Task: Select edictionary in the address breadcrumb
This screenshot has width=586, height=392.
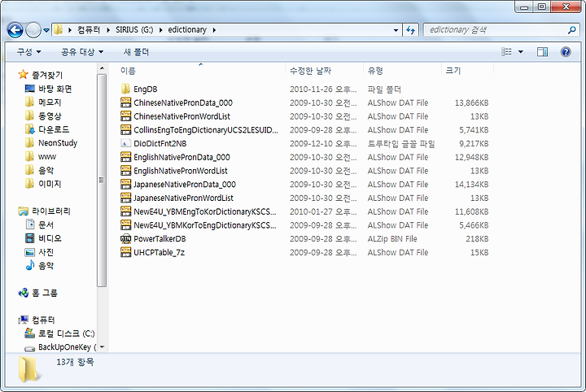Action: [187, 30]
